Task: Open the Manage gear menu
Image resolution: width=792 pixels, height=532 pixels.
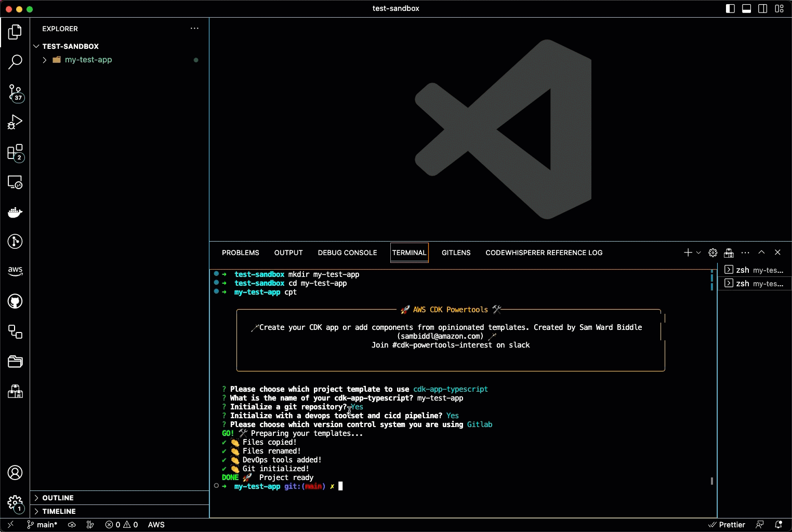Action: point(15,503)
